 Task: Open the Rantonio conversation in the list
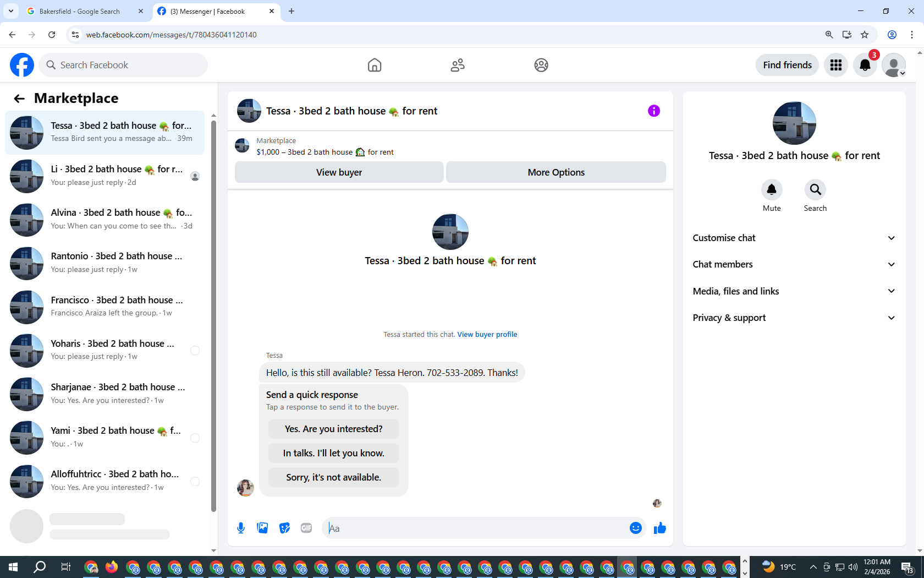click(x=105, y=263)
